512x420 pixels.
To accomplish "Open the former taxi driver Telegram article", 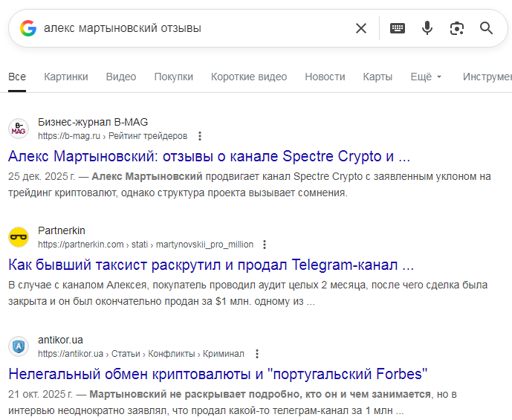I will (x=210, y=265).
